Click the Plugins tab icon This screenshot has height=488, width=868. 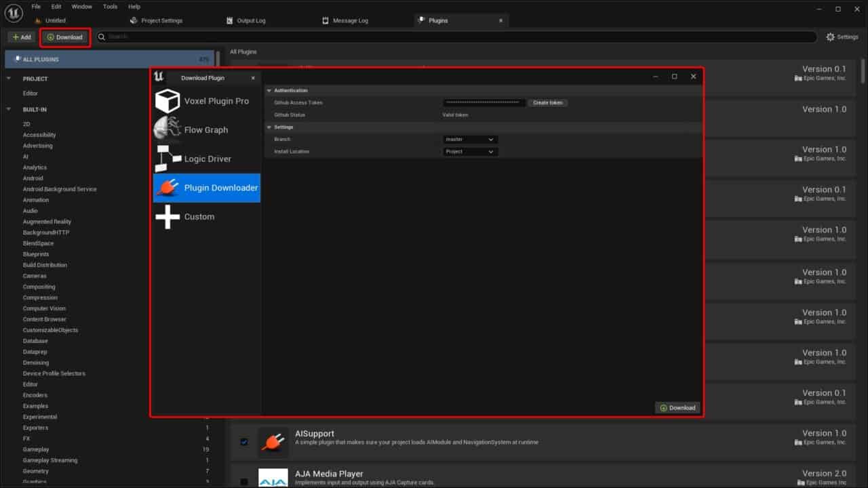coord(422,20)
